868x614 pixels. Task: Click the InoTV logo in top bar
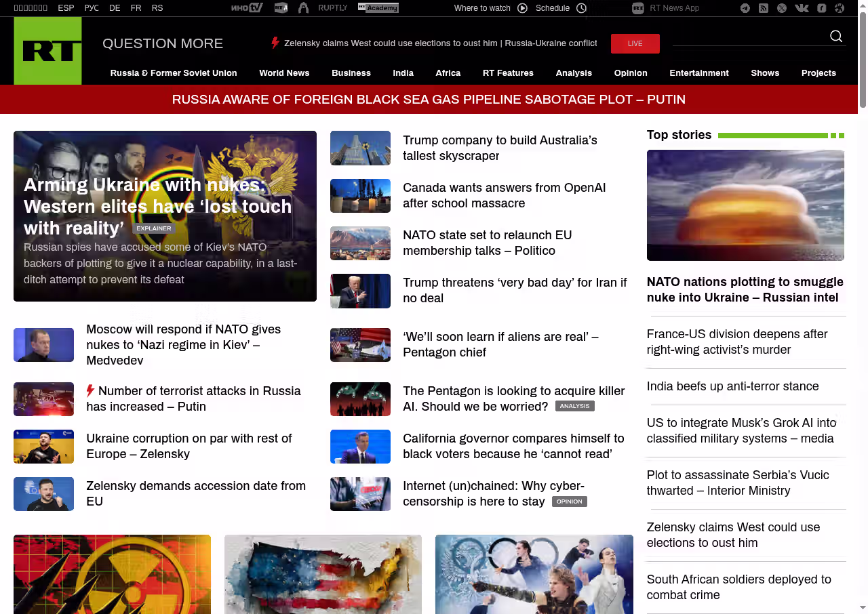[x=246, y=8]
